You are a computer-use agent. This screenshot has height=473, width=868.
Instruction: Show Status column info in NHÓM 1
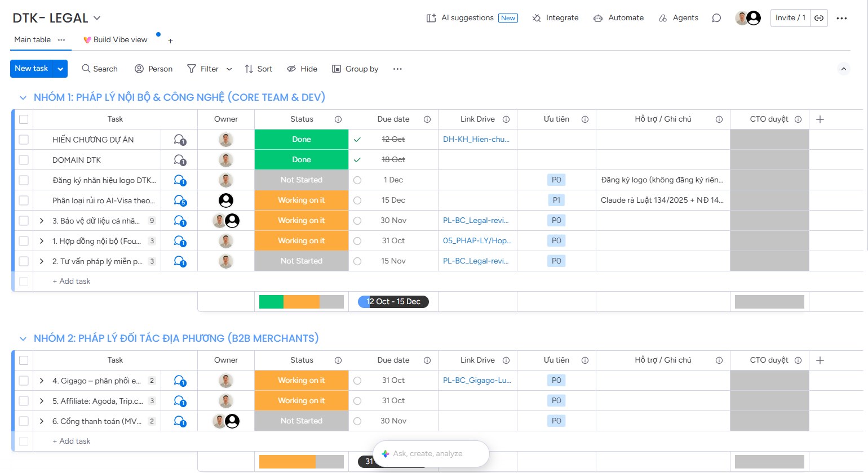click(x=338, y=119)
